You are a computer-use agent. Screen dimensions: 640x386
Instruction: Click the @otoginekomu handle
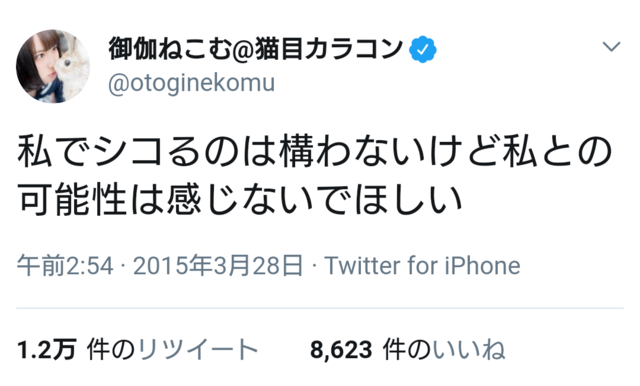tap(191, 83)
